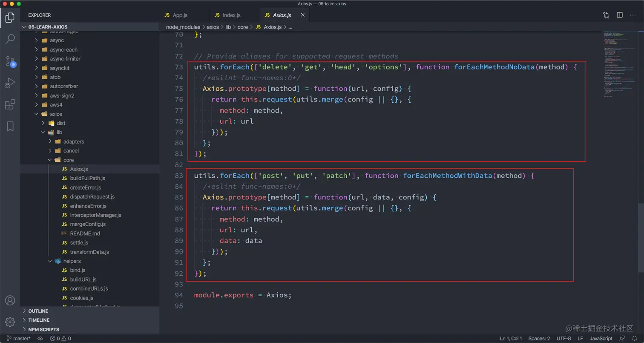Image resolution: width=644 pixels, height=343 pixels.
Task: Open Source Control view with 9 changes
Action: [x=10, y=61]
